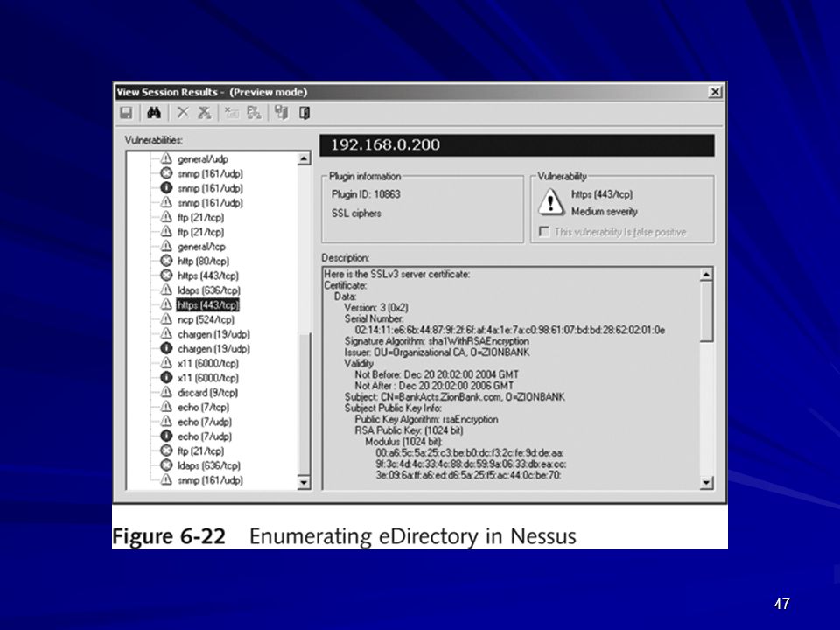Click Description box scroll-up arrow
Viewport: 840px width, 630px height.
coord(706,274)
